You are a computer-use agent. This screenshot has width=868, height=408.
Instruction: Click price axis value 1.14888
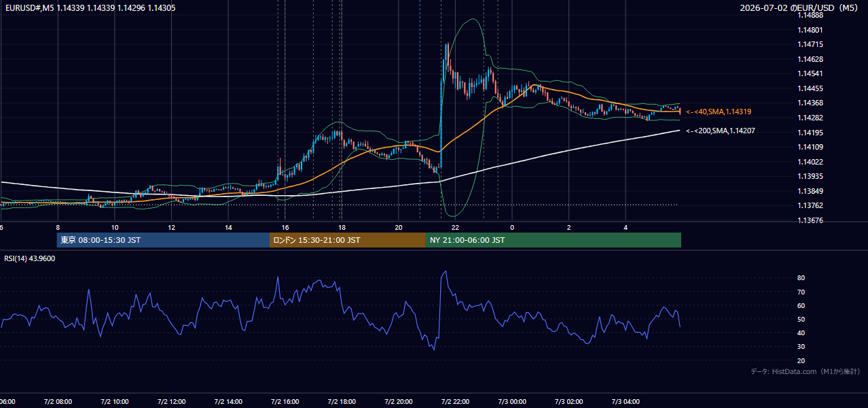point(810,15)
